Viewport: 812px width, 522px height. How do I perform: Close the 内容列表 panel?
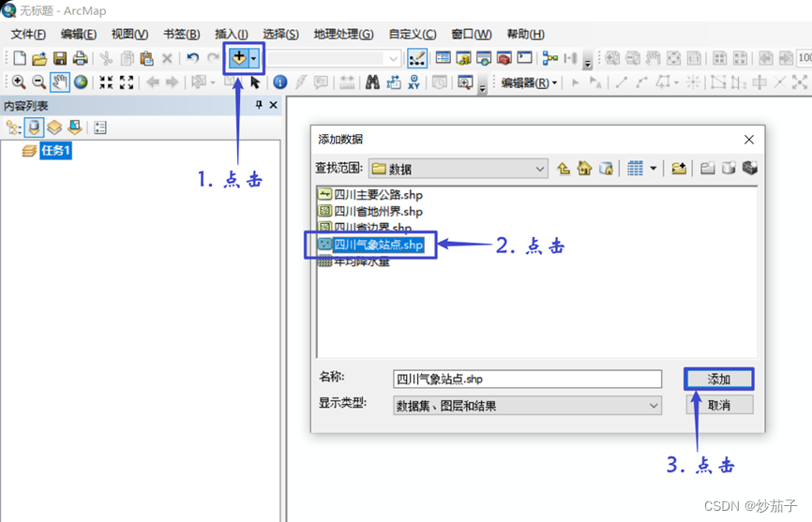pos(274,105)
